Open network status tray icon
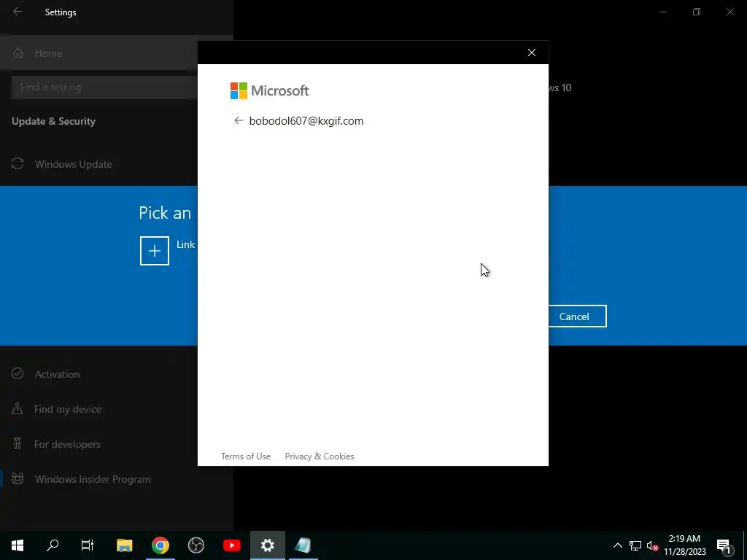 635,545
